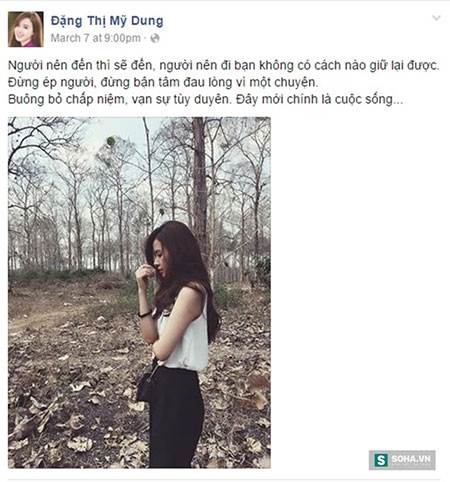
Task: Click the woman's face in the photo
Action: tap(159, 263)
